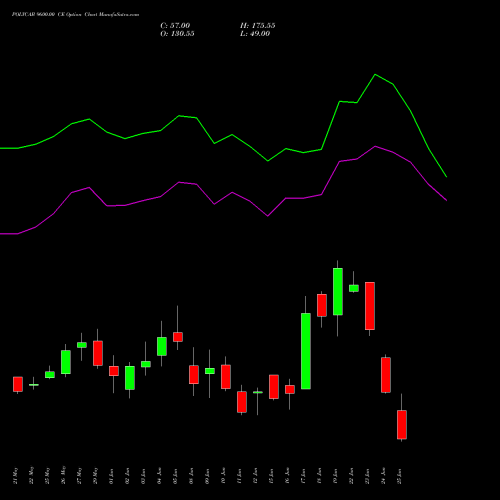Click the peak of the purple indicator line
The height and width of the screenshot is (500, 500).
click(375, 146)
